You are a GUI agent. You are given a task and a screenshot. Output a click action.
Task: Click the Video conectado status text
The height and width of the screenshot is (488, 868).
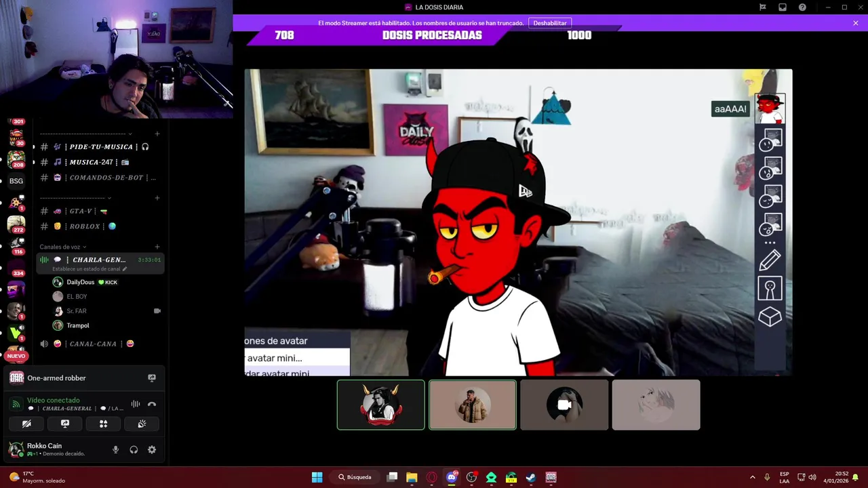click(53, 401)
